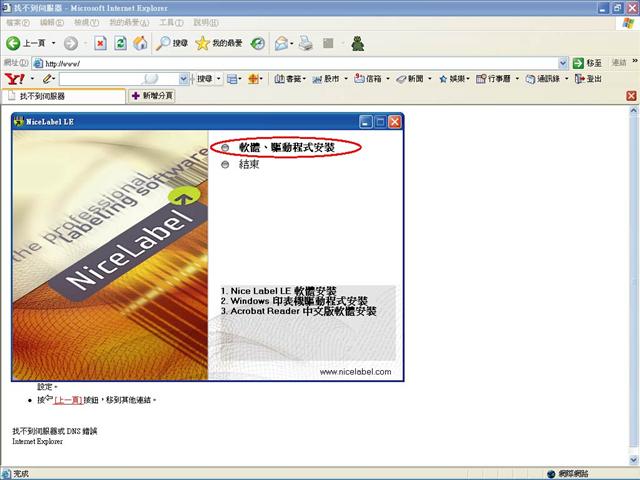The height and width of the screenshot is (480, 640).
Task: Click the green frog toolbar icon
Action: click(x=358, y=43)
